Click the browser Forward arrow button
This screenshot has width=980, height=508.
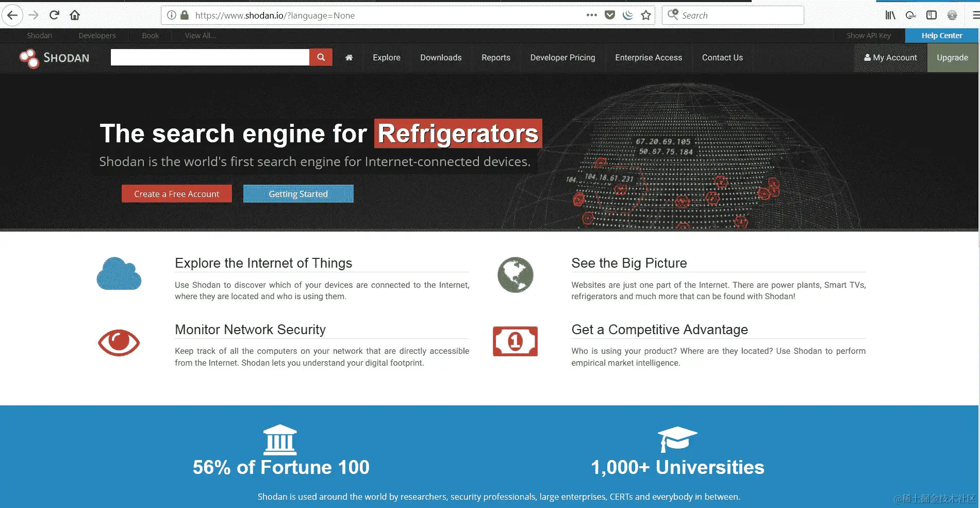34,15
